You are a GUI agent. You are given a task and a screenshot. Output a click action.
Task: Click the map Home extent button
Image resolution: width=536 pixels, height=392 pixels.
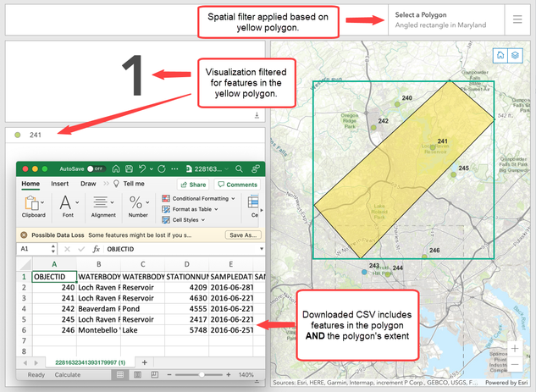[x=500, y=55]
